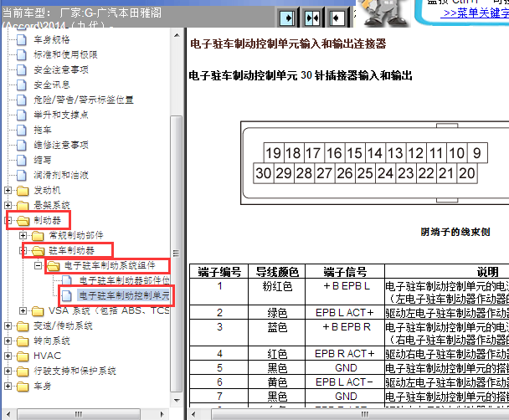
Task: Click the 常规制动部件 folder icon
Action: click(x=38, y=236)
